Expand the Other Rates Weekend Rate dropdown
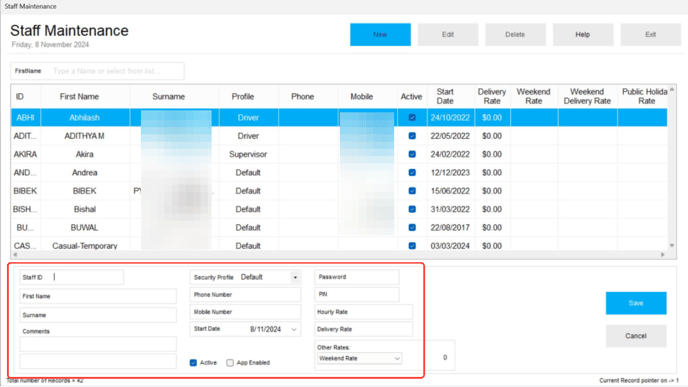The height and width of the screenshot is (387, 688). click(x=397, y=358)
